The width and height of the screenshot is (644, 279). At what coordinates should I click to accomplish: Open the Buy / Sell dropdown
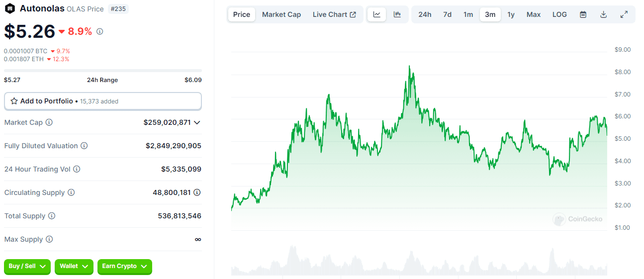click(27, 267)
